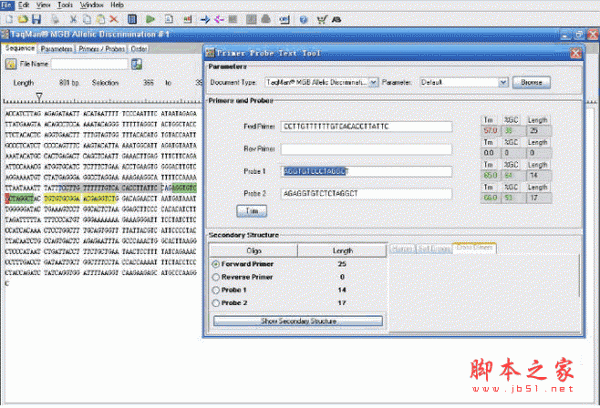Screen dimensions: 600x408
Task: Click the AB Applied Biosystems logo icon
Action: tap(336, 19)
